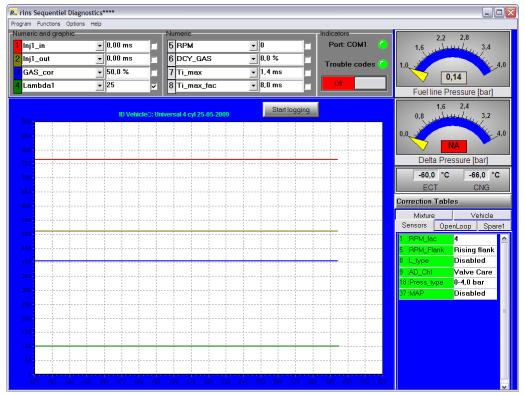Click the sensors list scrollbar down arrow
The height and width of the screenshot is (395, 525).
pos(504,386)
